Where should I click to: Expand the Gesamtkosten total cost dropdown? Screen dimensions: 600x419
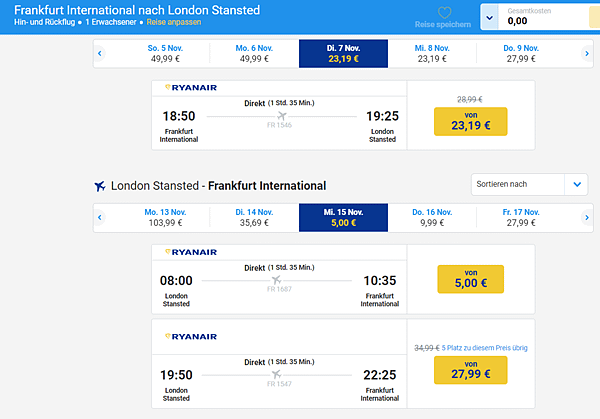point(489,18)
